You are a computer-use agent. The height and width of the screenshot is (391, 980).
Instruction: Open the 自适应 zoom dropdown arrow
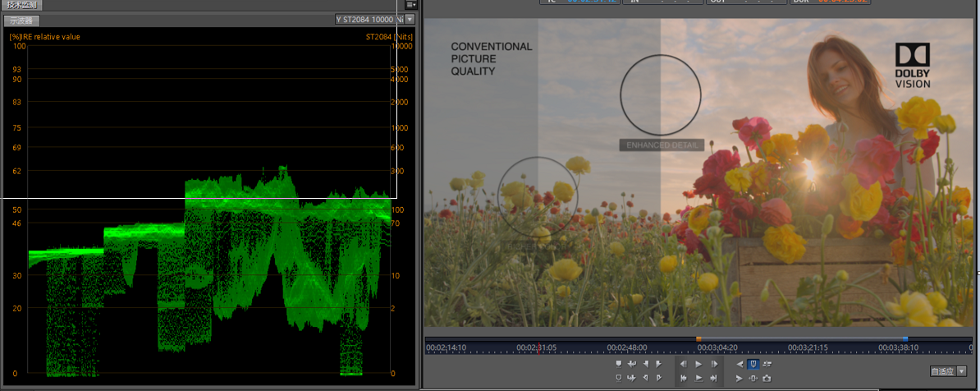[961, 371]
